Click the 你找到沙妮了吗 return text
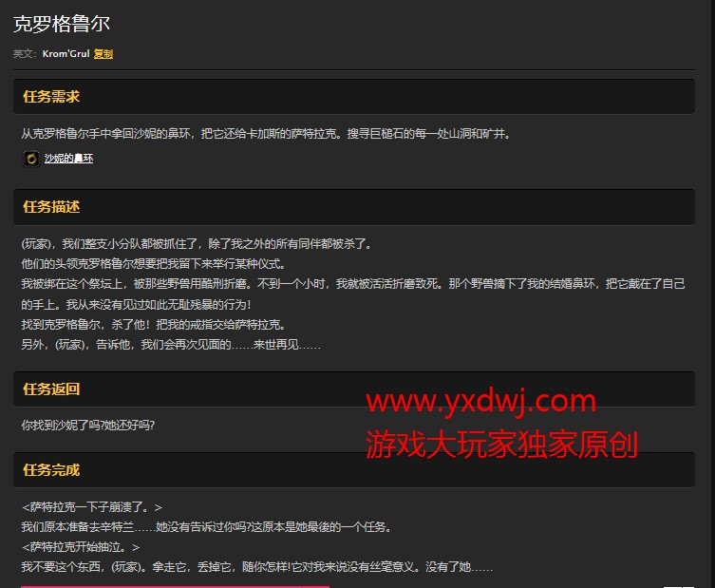This screenshot has height=588, width=715. (x=87, y=425)
